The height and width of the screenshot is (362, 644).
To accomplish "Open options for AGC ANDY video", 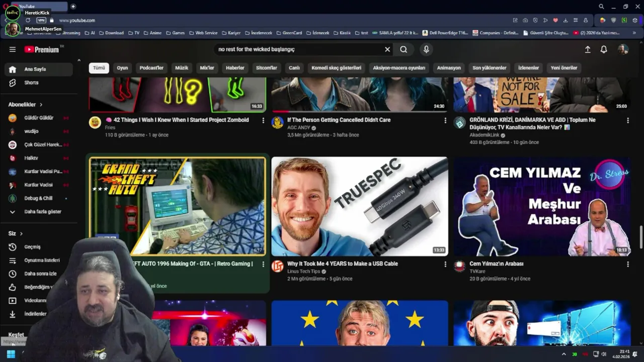I will (x=445, y=121).
